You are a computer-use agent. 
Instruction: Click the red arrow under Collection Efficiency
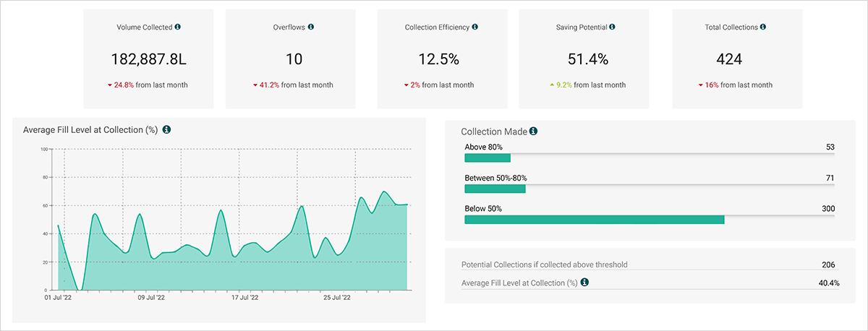407,85
